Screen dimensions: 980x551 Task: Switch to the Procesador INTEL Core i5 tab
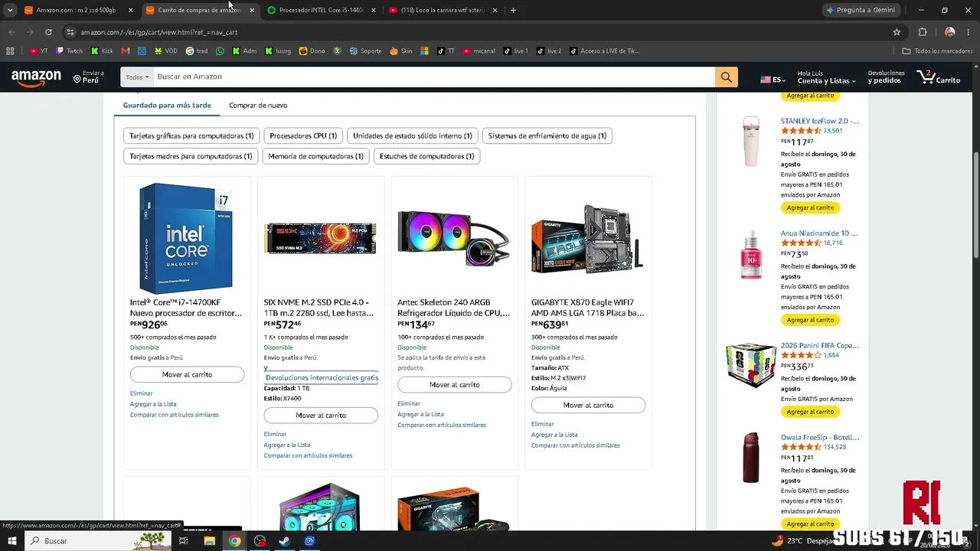[322, 10]
